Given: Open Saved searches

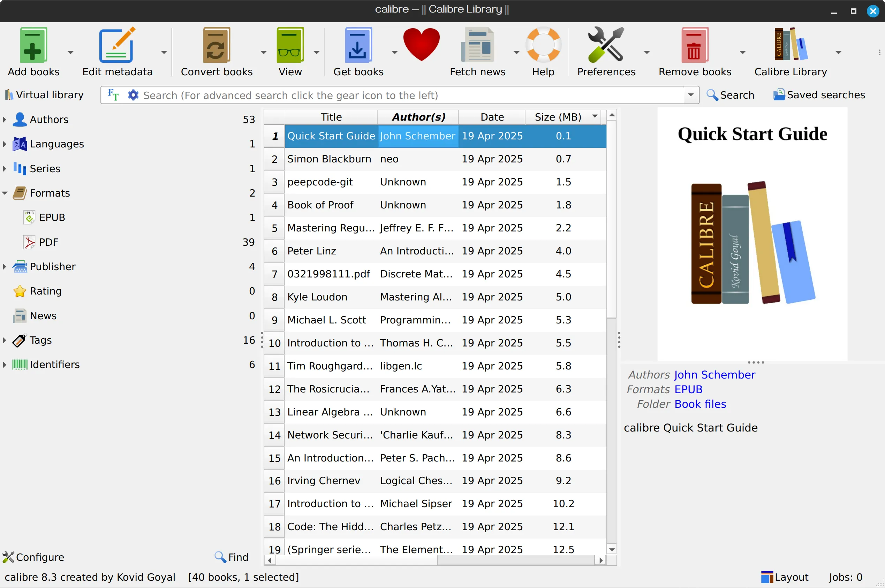Looking at the screenshot, I should pos(819,95).
